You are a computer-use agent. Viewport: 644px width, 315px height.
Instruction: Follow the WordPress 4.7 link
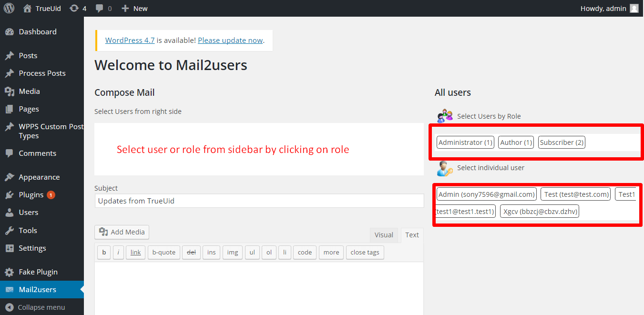(130, 41)
